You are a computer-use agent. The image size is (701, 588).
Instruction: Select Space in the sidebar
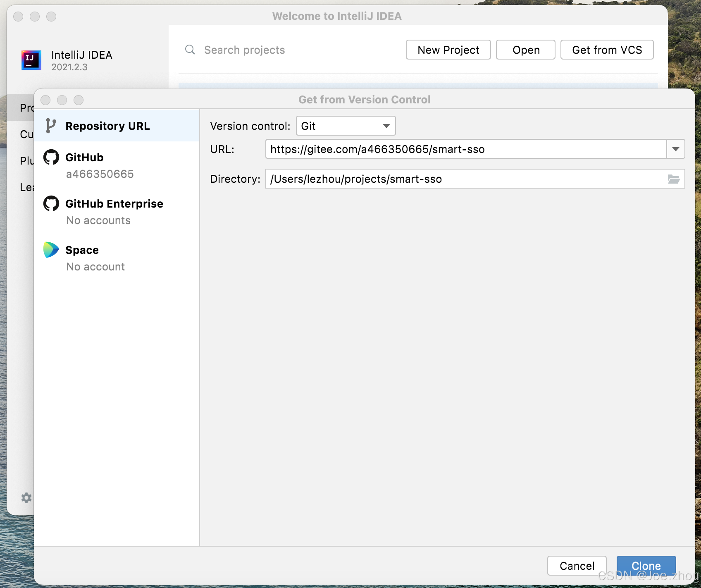tap(117, 258)
